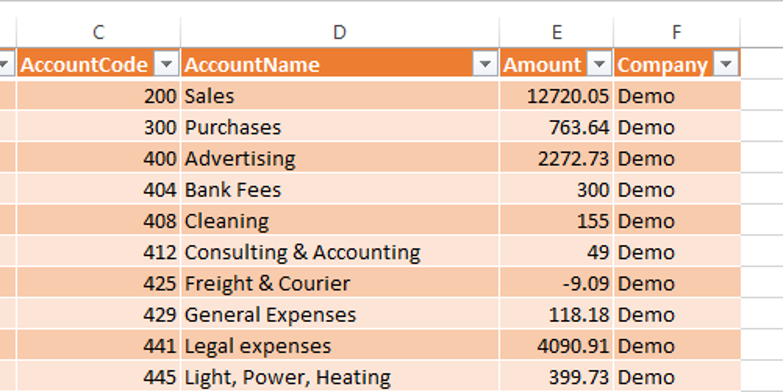Open the AccountCode filter dropdown

tap(166, 64)
